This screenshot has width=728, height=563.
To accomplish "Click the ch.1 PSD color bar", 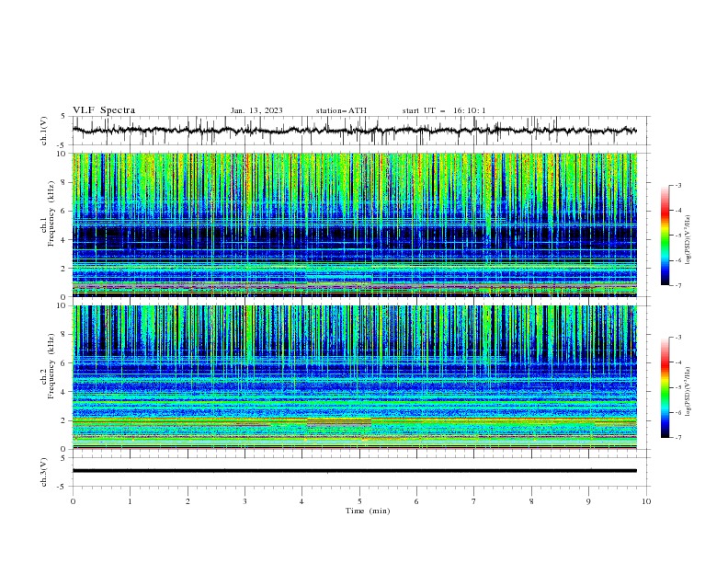I will [665, 236].
